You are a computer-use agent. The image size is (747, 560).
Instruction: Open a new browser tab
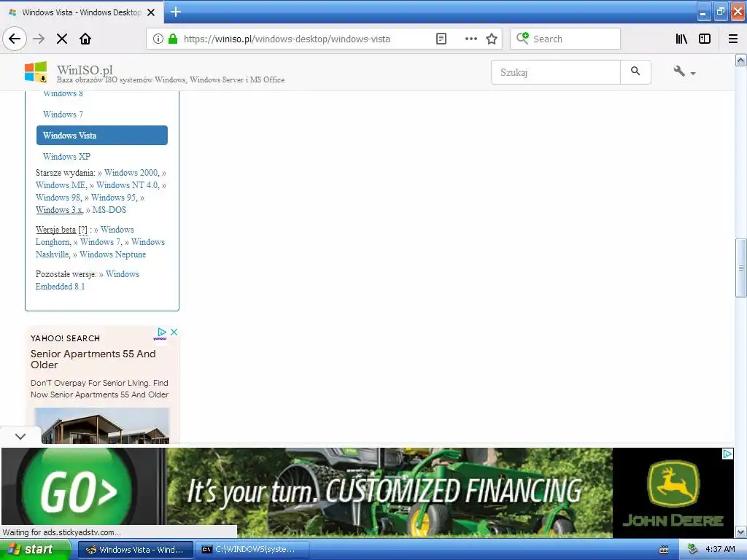(x=176, y=12)
